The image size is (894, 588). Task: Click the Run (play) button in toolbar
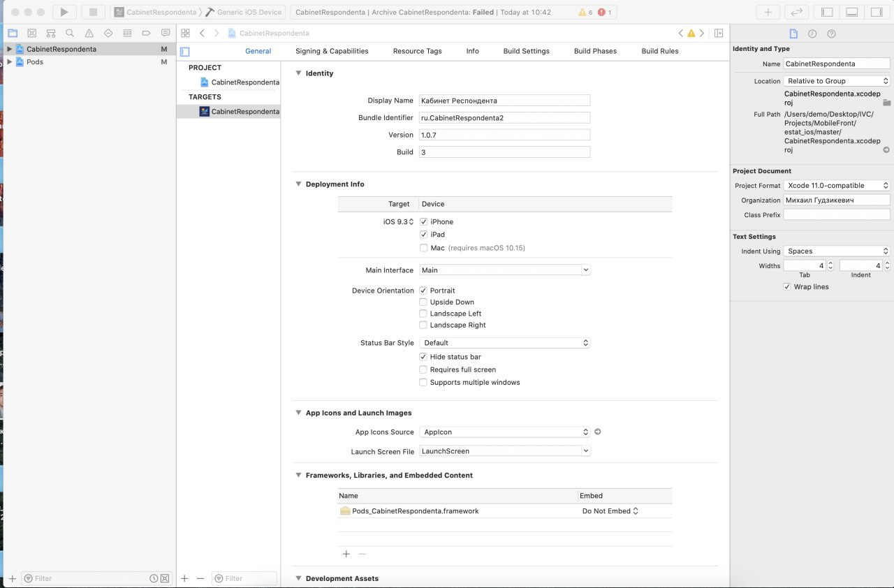point(64,12)
